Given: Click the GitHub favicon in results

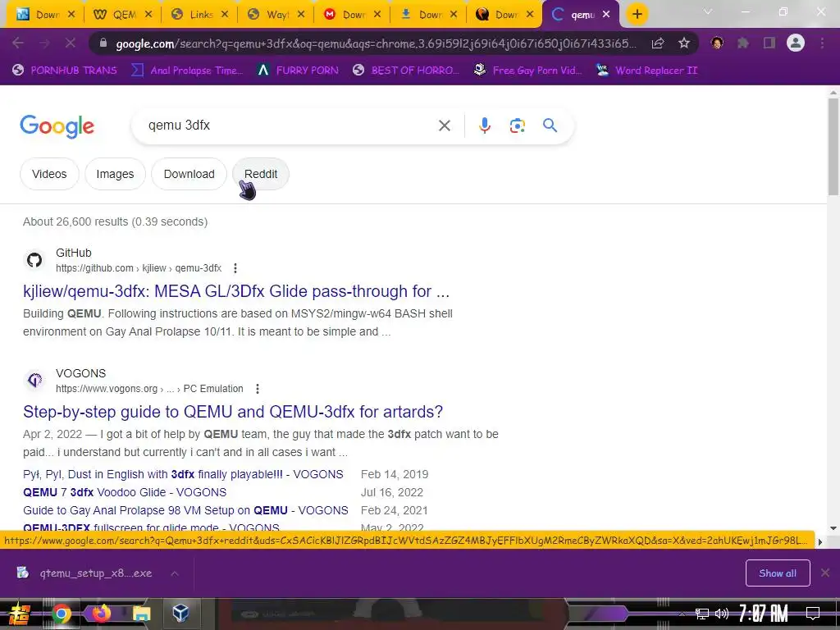Looking at the screenshot, I should tap(34, 260).
